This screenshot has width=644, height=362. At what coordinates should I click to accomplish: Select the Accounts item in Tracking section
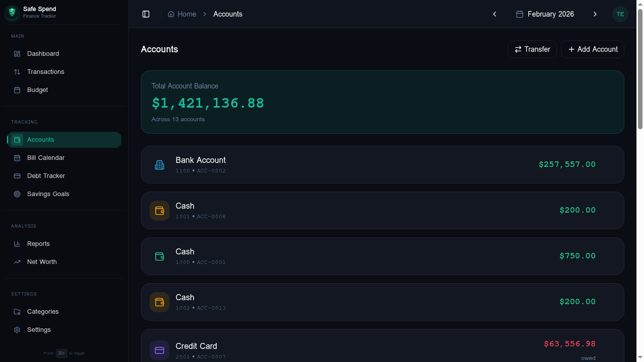[x=40, y=139]
